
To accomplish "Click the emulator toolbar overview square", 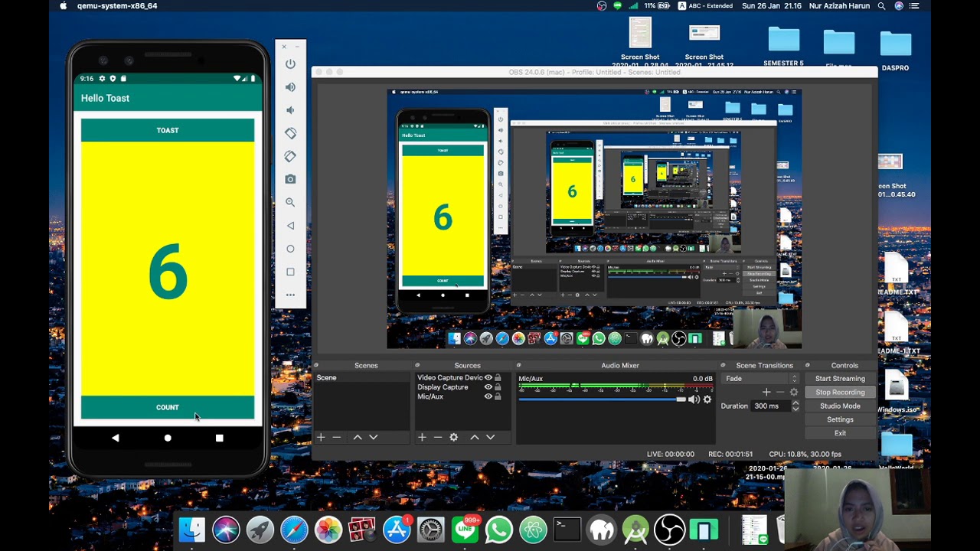I will 290,272.
